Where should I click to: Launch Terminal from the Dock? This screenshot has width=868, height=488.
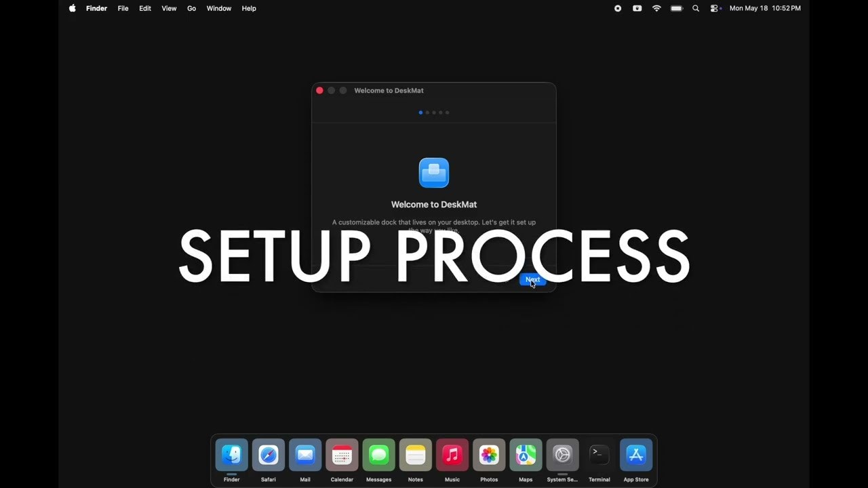click(x=599, y=455)
